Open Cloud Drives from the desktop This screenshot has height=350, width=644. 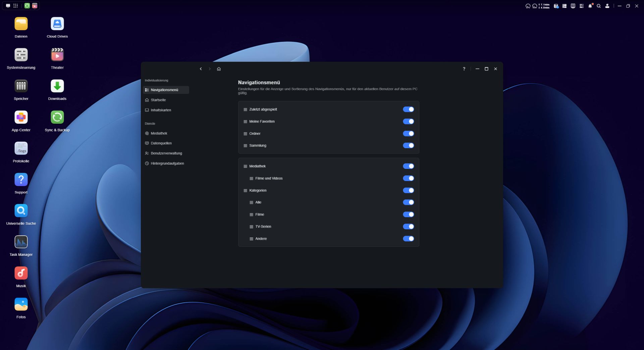(x=57, y=24)
